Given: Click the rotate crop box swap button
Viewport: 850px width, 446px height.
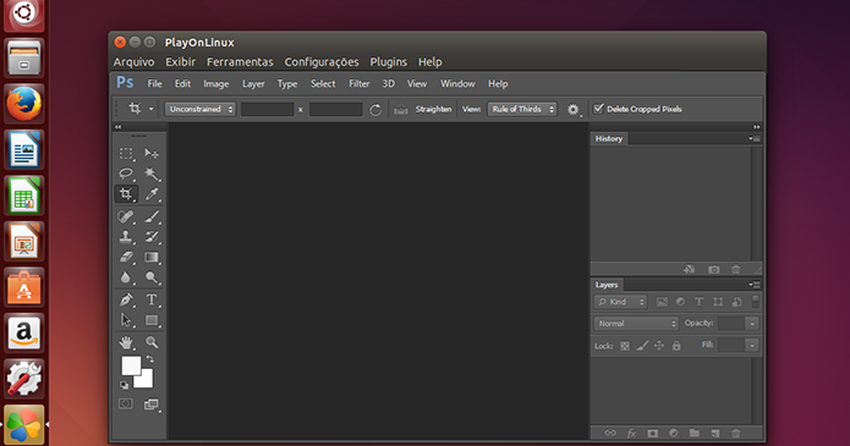Looking at the screenshot, I should (375, 109).
